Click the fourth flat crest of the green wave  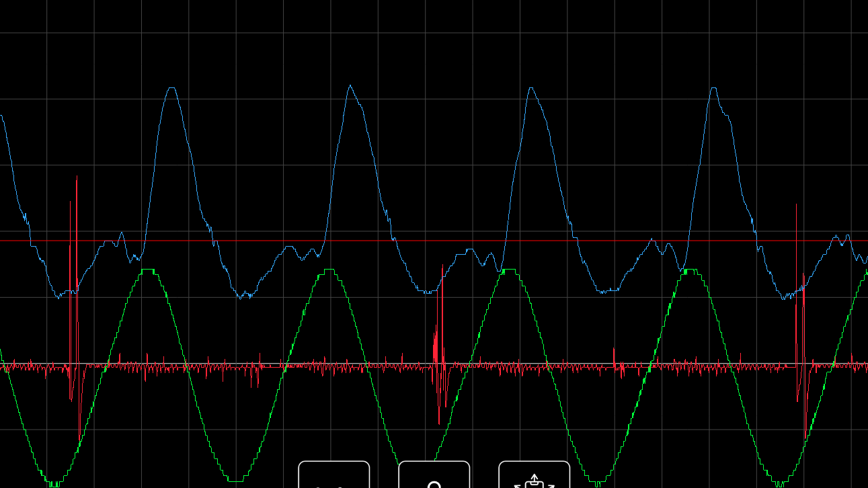point(690,270)
